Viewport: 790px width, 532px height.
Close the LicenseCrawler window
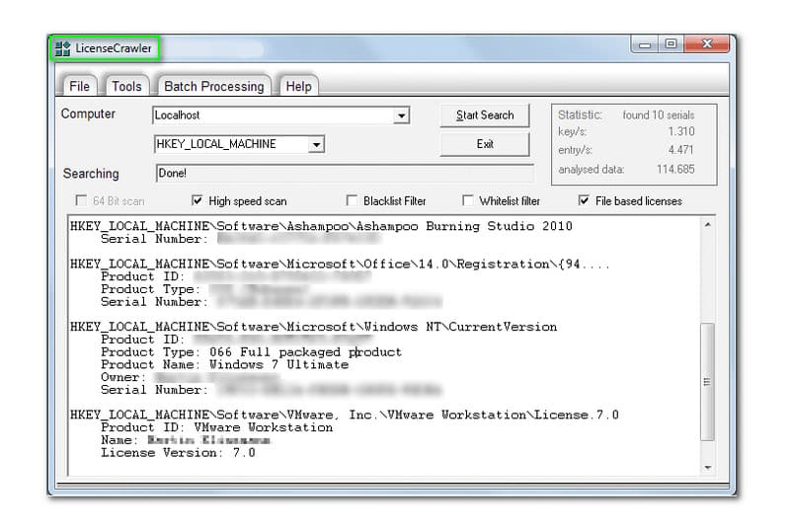click(x=707, y=44)
